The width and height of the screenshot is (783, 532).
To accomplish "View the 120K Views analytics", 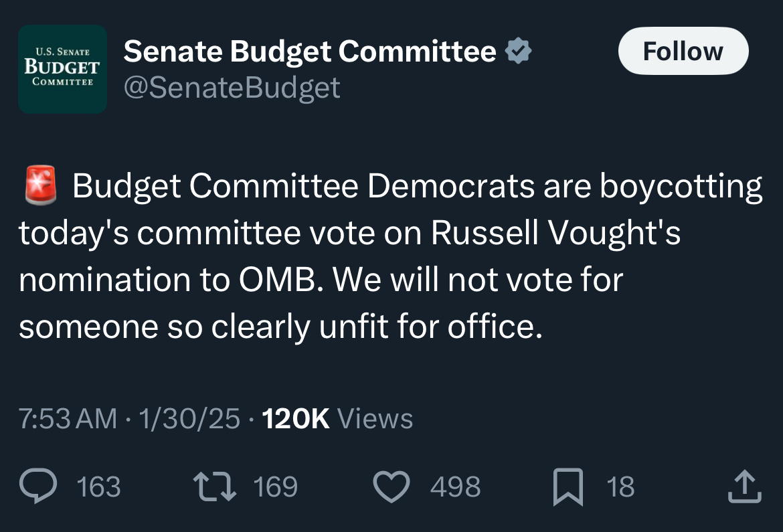I will coord(337,419).
